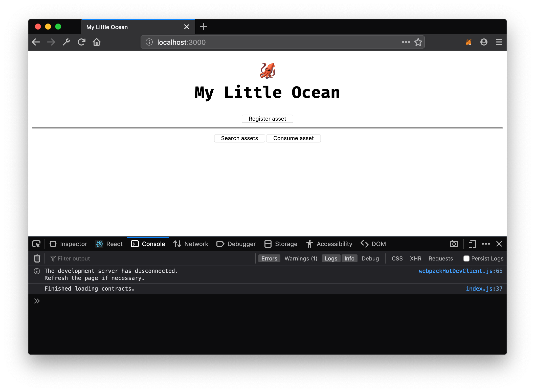Click the Consume asset button

click(294, 138)
